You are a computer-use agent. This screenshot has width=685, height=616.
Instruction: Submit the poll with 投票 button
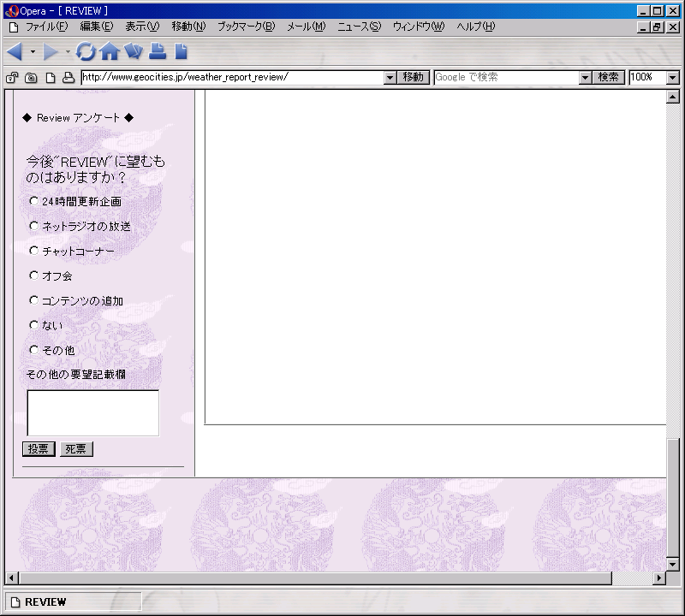click(39, 449)
